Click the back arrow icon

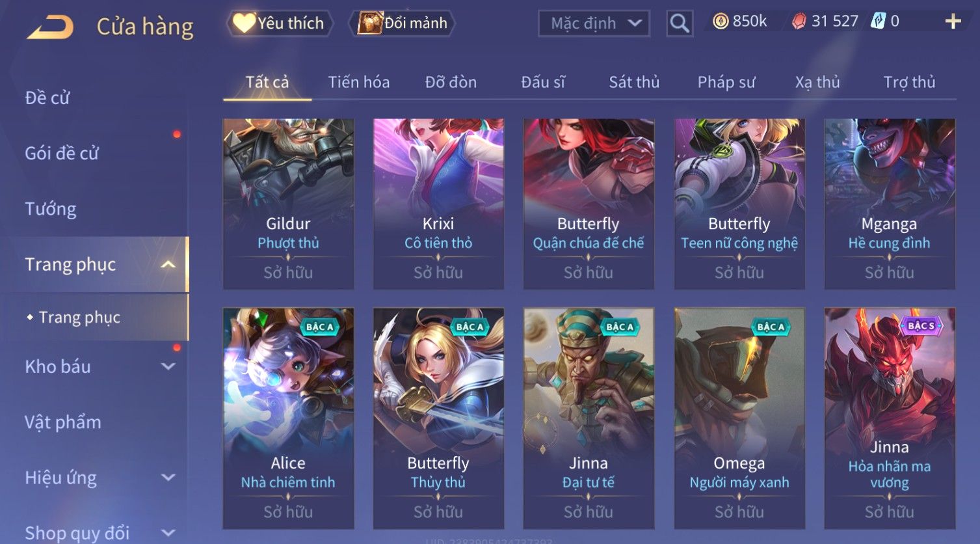[x=50, y=26]
